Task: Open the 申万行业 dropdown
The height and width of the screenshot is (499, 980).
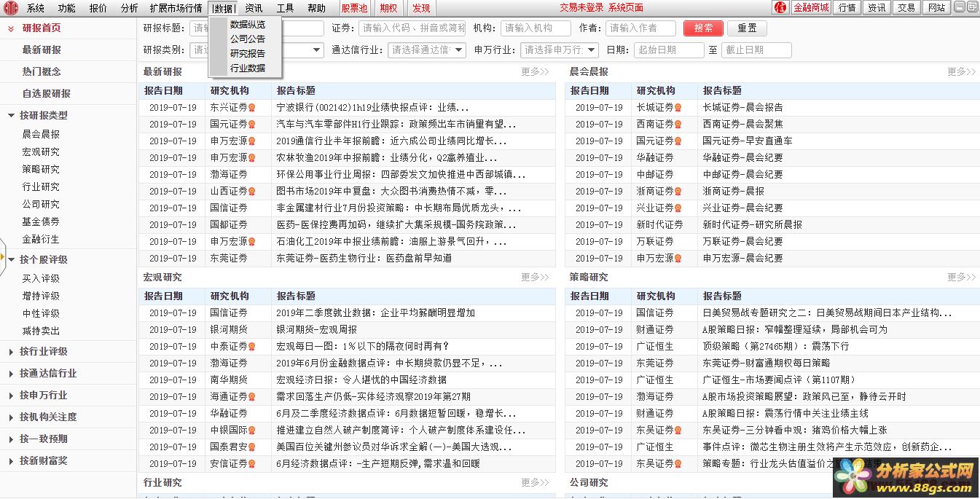Action: tap(592, 50)
